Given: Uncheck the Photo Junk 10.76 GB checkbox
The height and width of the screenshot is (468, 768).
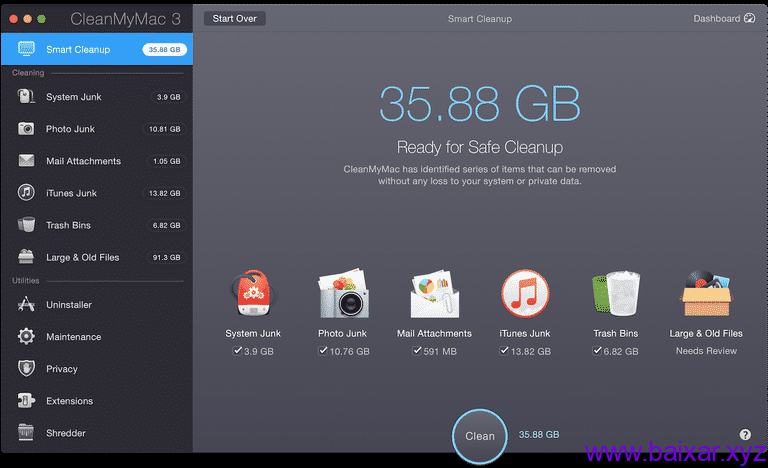Looking at the screenshot, I should pos(323,350).
